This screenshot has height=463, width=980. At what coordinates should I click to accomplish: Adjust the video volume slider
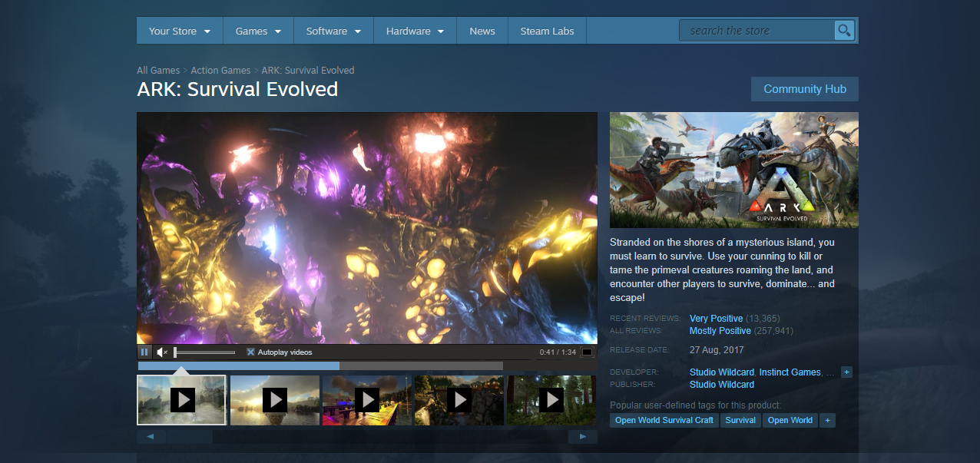(x=204, y=352)
